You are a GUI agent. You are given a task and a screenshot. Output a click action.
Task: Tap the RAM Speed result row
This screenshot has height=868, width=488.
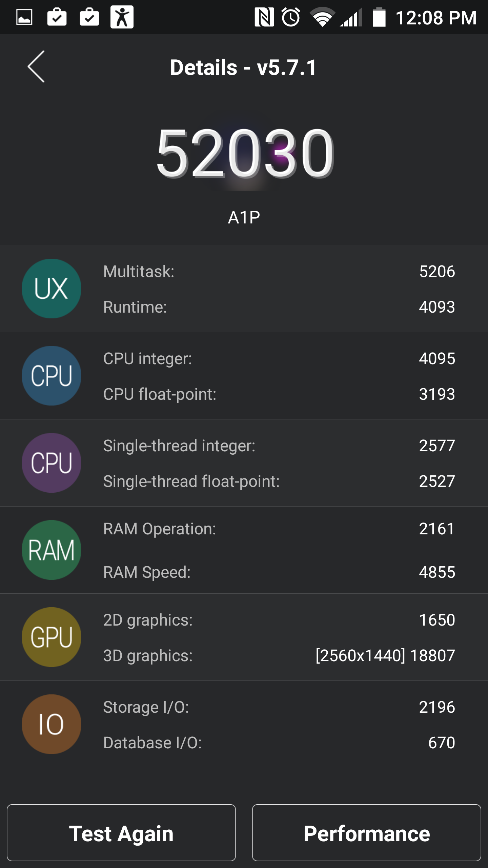[x=279, y=572]
